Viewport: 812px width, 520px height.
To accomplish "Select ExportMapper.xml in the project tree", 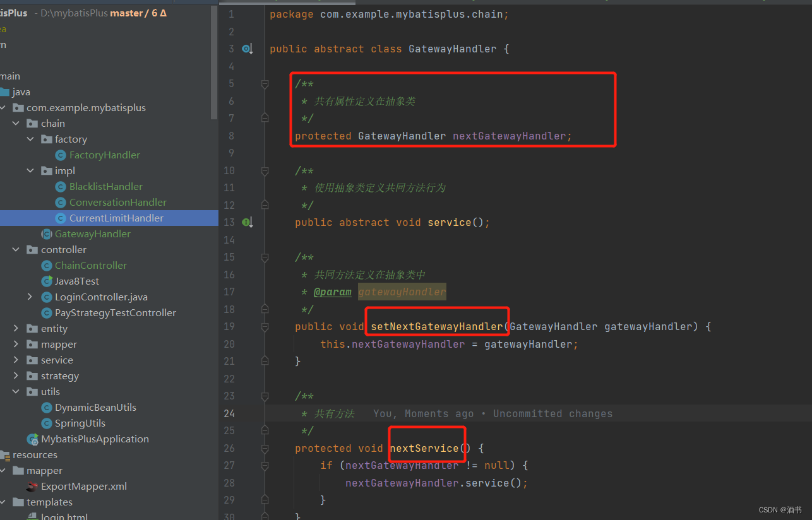I will (84, 487).
